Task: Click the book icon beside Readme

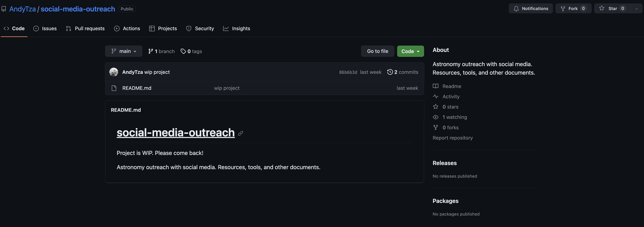Action: coord(436,86)
